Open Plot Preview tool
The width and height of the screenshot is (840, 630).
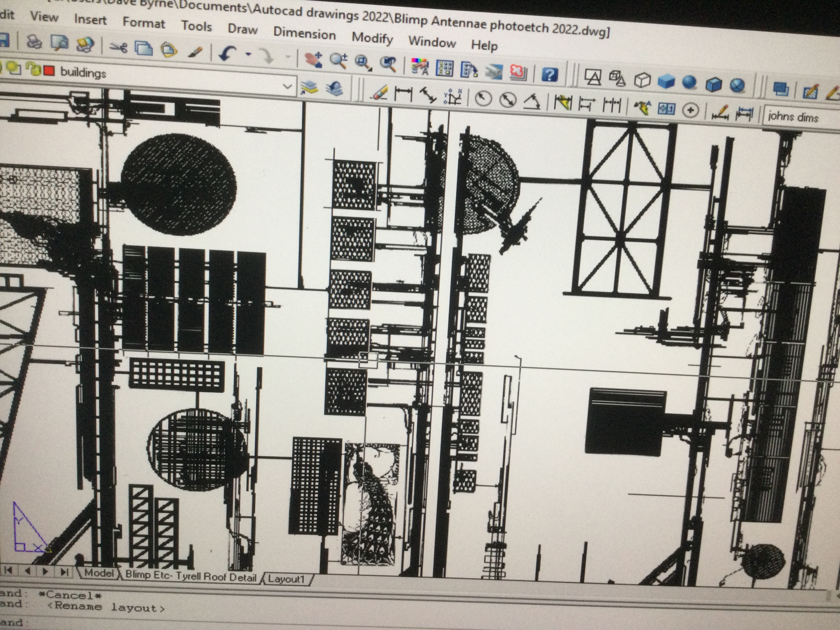pos(60,43)
